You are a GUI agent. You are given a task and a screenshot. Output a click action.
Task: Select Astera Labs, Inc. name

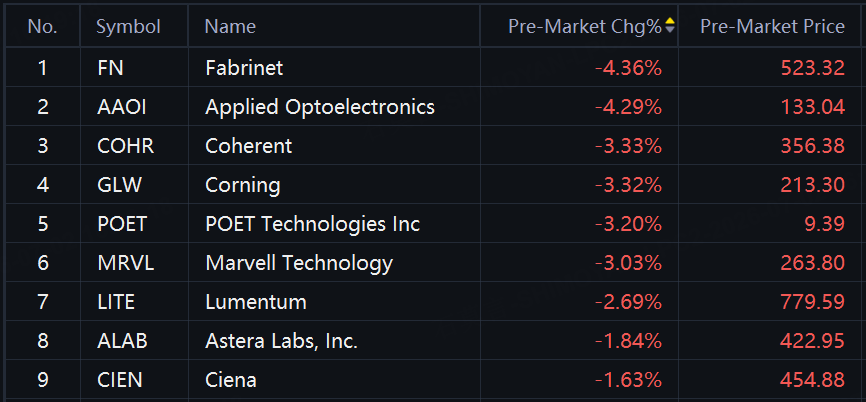(282, 341)
